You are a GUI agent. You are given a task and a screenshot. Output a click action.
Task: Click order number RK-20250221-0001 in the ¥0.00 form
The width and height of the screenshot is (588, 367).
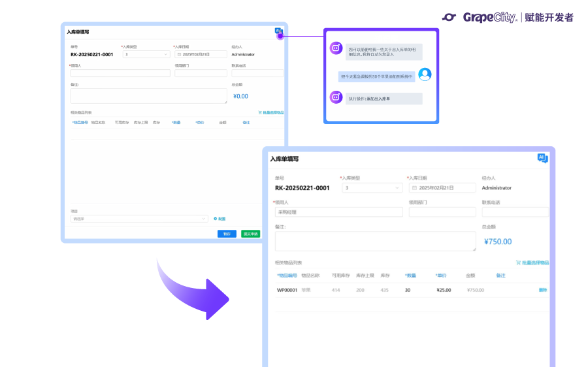coord(92,54)
